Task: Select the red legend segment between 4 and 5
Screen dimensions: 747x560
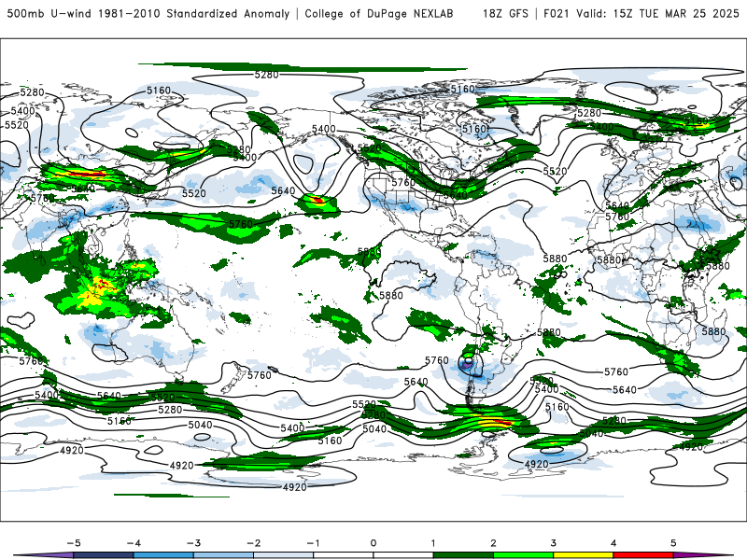Action: pyautogui.click(x=643, y=555)
